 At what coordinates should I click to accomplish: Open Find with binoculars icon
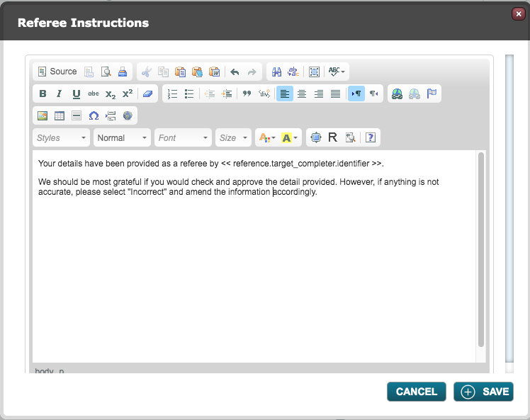pyautogui.click(x=276, y=72)
